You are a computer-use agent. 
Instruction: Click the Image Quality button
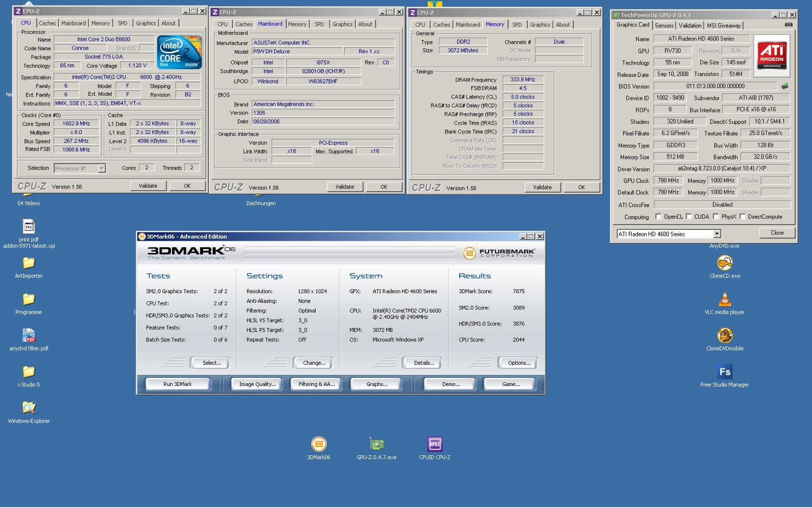(x=257, y=384)
